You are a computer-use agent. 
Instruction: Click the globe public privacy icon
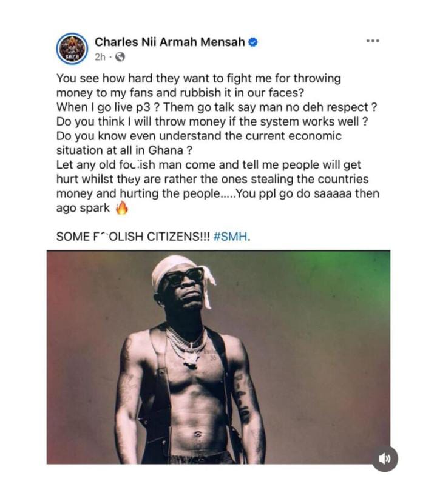[120, 57]
